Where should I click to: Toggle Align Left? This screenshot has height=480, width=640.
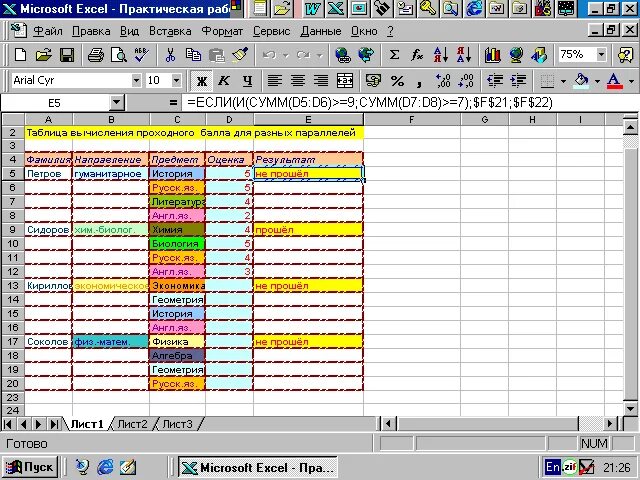[x=275, y=80]
